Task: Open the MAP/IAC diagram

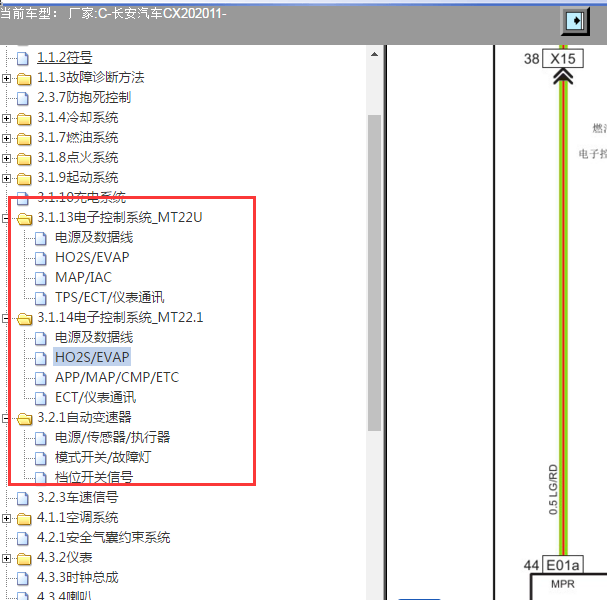Action: click(x=83, y=278)
